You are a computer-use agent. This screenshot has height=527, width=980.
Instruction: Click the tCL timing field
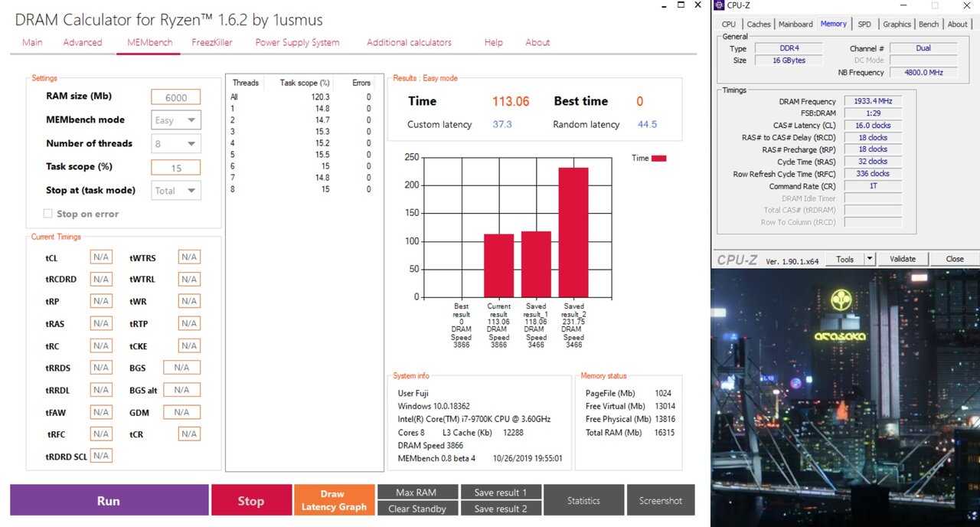click(x=101, y=257)
